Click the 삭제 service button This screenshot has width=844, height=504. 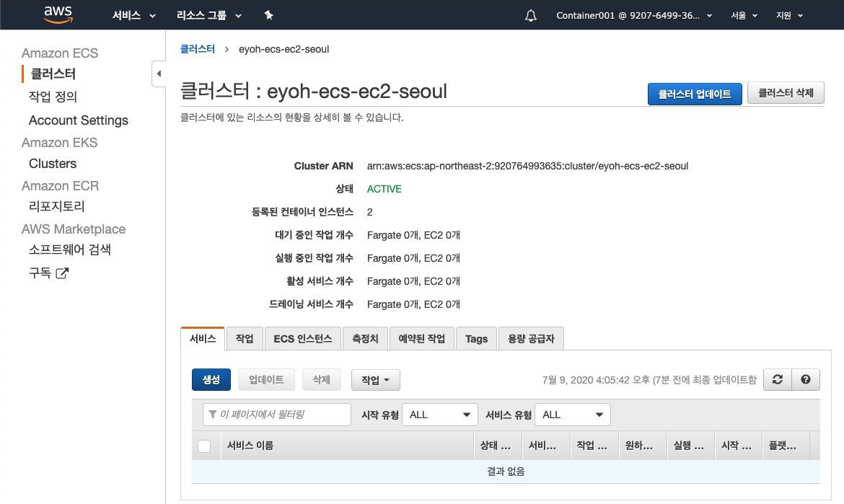[321, 380]
